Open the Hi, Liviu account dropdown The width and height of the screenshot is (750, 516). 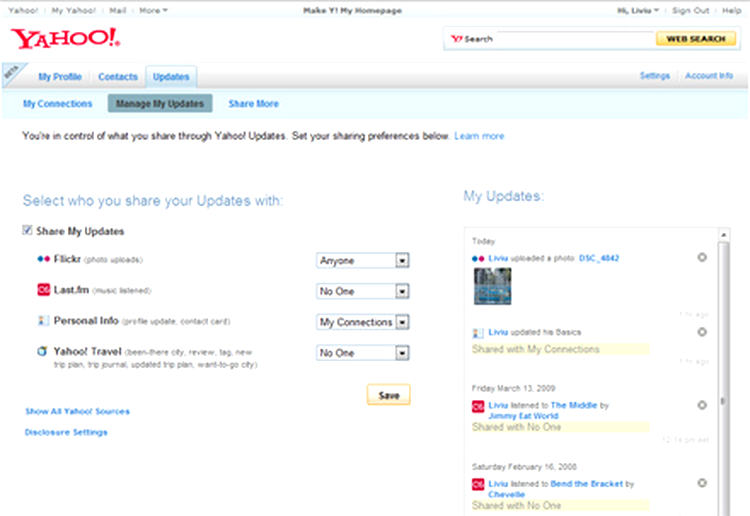click(x=638, y=10)
